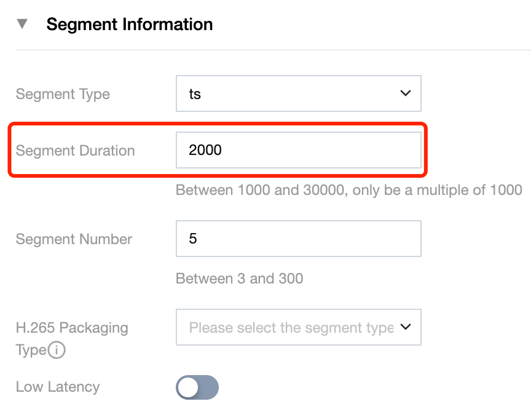Click the Segment Information heading
The height and width of the screenshot is (420, 531).
coord(129,25)
